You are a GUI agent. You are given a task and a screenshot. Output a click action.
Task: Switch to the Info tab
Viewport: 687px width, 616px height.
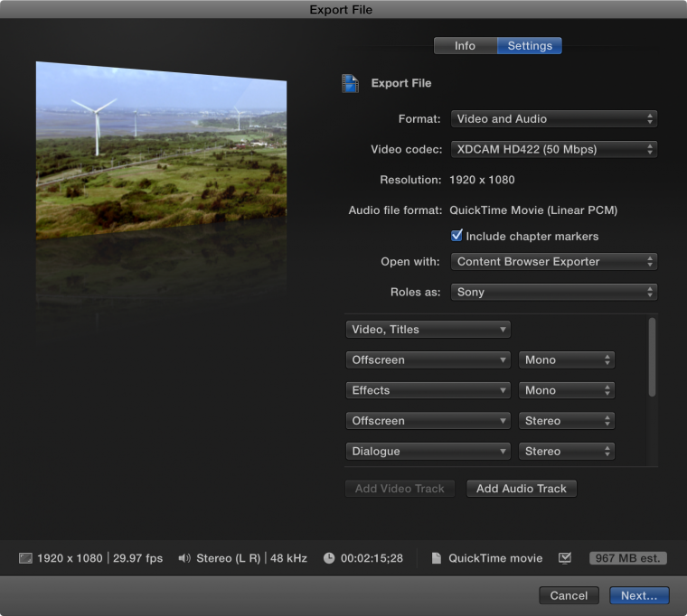465,46
